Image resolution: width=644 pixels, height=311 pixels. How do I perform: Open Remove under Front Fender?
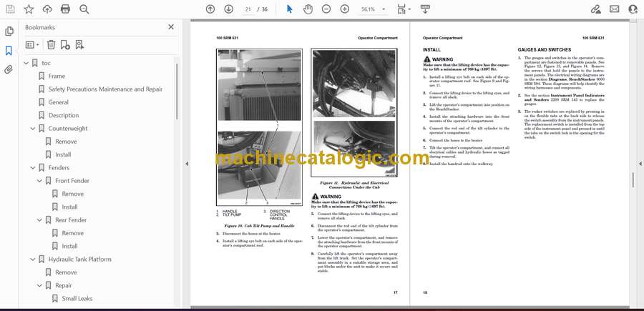(73, 194)
